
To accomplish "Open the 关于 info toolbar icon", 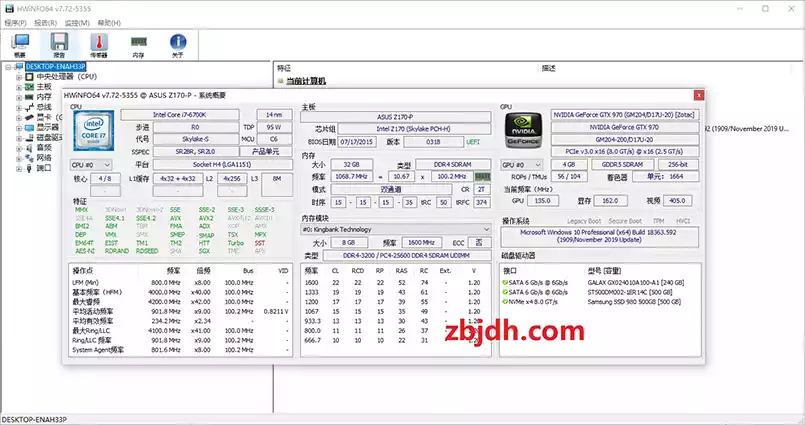I will (x=178, y=45).
